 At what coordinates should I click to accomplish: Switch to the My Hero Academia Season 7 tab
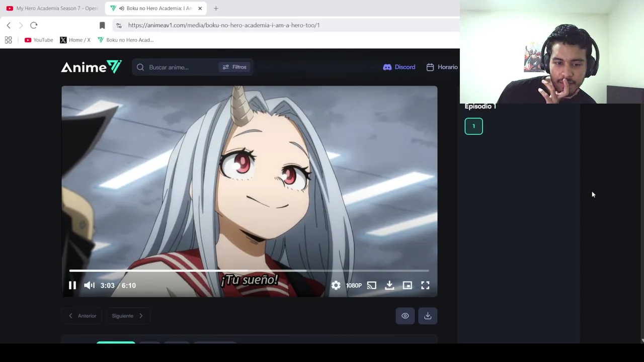(52, 8)
